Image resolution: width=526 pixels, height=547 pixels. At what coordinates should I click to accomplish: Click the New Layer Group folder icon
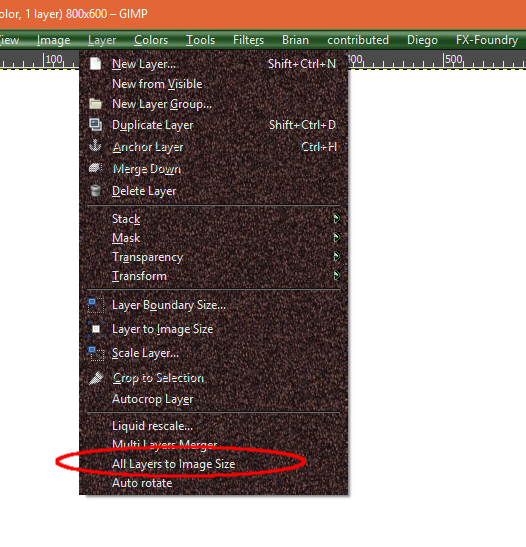pyautogui.click(x=95, y=104)
